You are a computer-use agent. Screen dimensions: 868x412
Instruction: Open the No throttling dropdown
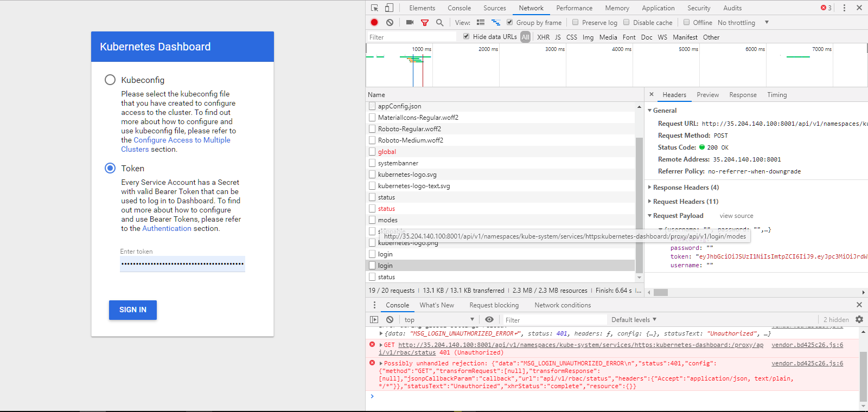click(x=743, y=22)
